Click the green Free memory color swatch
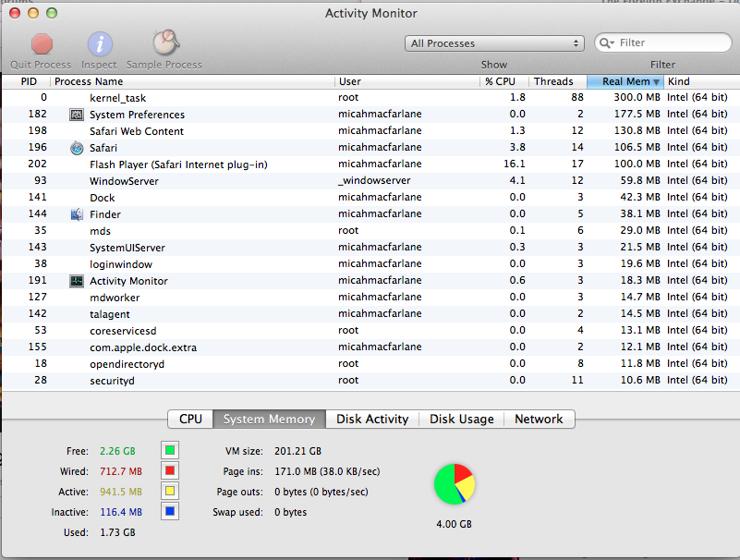Image resolution: width=740 pixels, height=560 pixels. [170, 450]
